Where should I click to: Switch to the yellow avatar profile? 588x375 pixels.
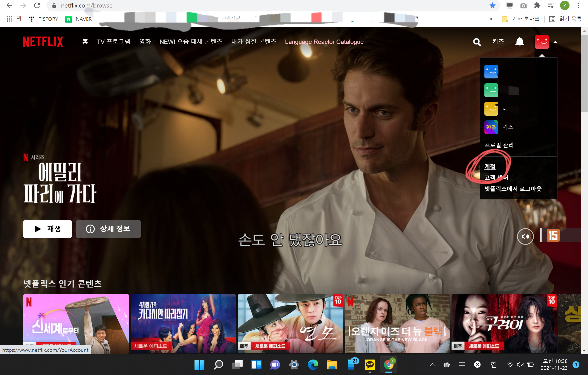(x=491, y=109)
